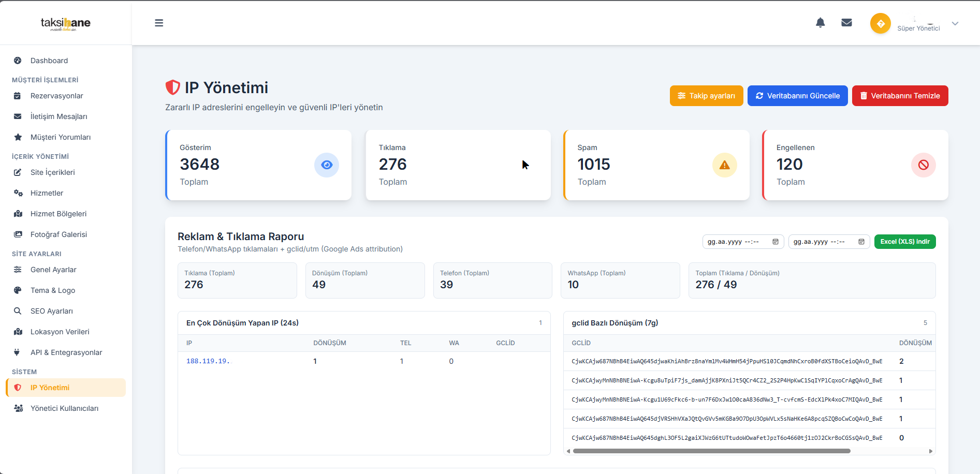980x474 pixels.
Task: Expand the Süper Yönetici profile dropdown
Action: [x=955, y=24]
